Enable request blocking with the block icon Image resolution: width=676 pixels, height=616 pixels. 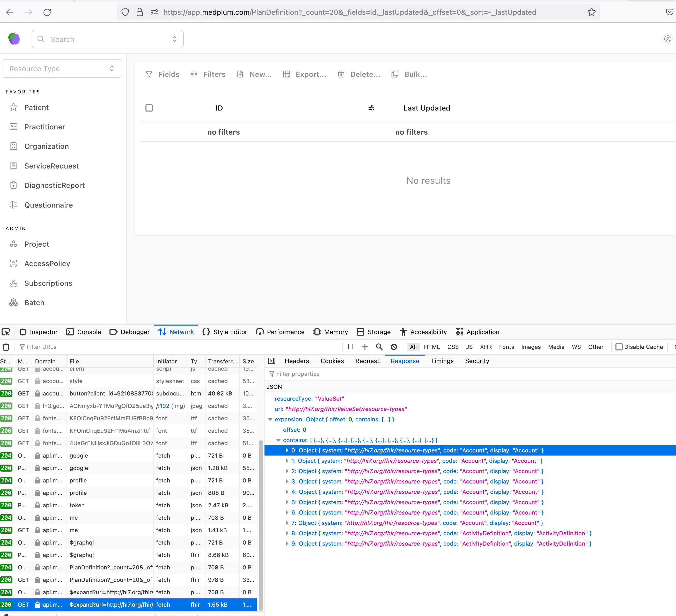pyautogui.click(x=394, y=347)
